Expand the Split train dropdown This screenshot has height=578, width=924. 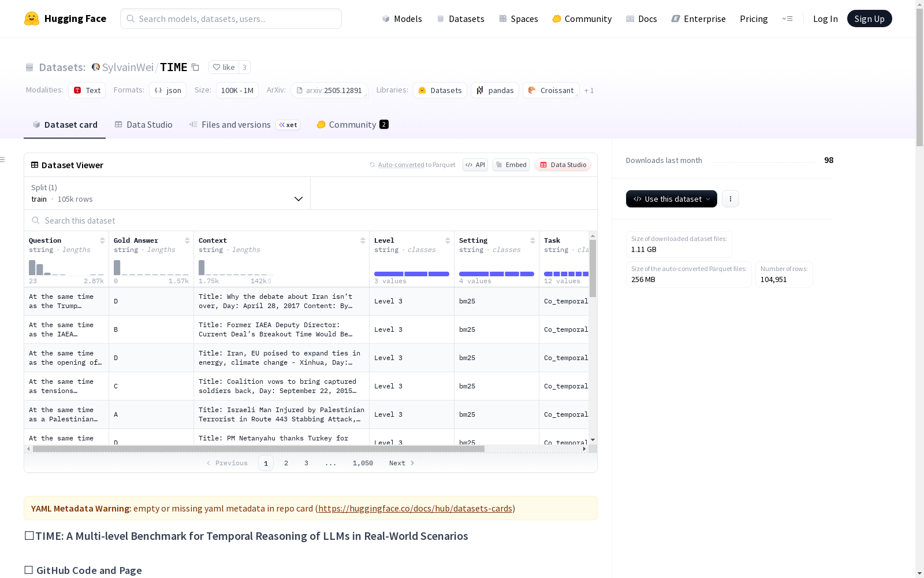click(167, 193)
